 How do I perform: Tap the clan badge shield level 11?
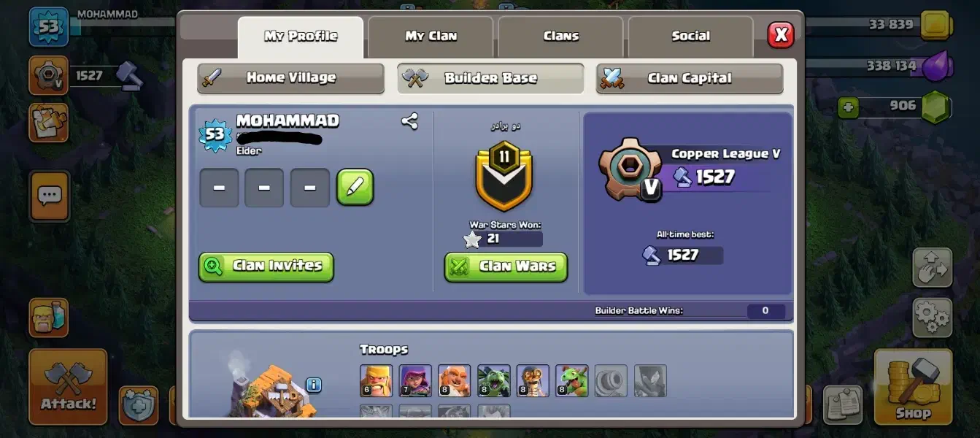pyautogui.click(x=503, y=175)
